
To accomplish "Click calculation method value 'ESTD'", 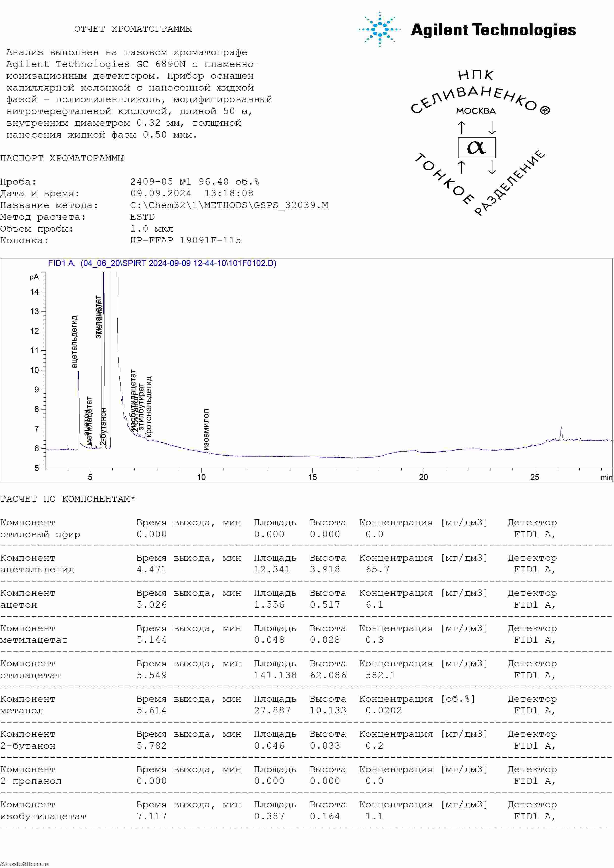I will point(143,217).
